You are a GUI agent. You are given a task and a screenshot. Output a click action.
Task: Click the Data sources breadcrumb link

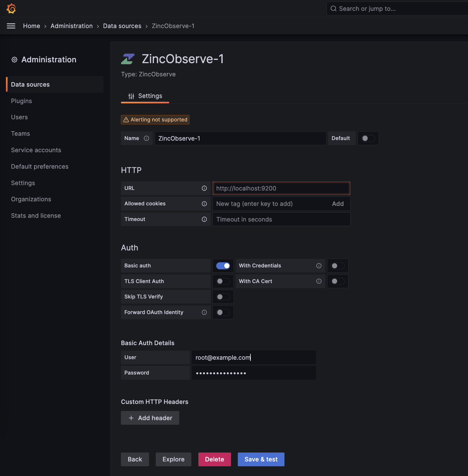(122, 26)
